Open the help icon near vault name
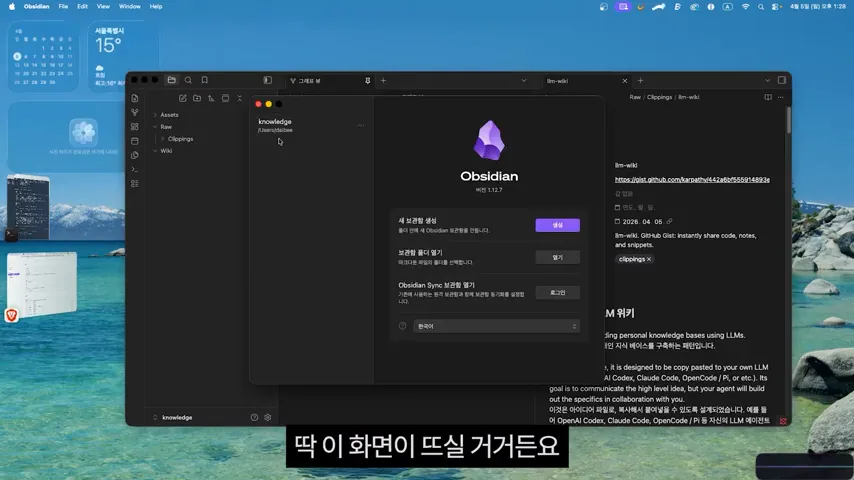This screenshot has width=854, height=480. [254, 417]
